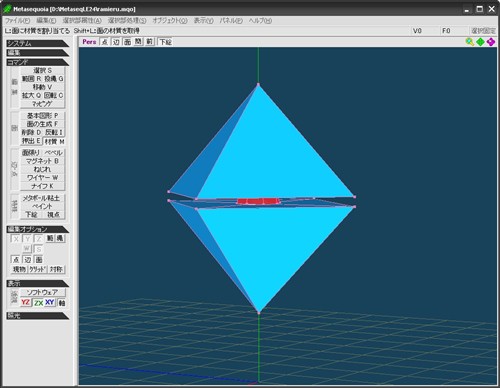
Task: Select the 基本図形 P primitive command
Action: pyautogui.click(x=42, y=116)
